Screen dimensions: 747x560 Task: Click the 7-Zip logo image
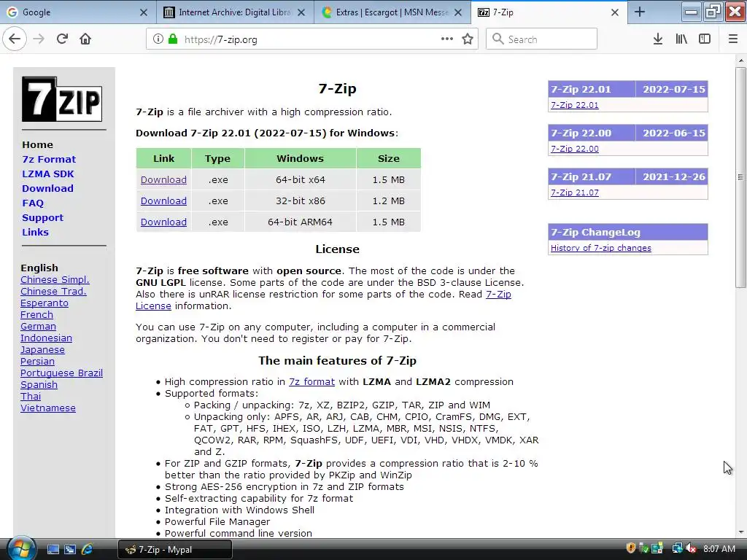click(x=62, y=99)
